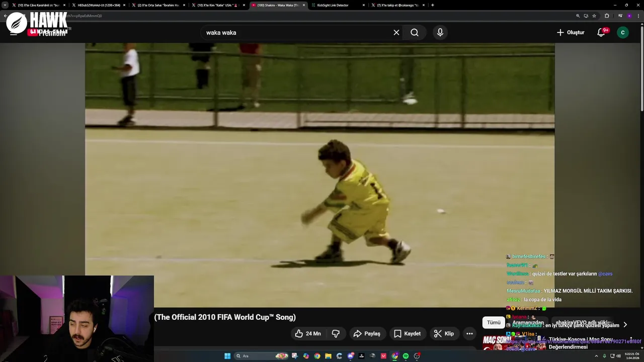Screen dimensions: 644x362
Task: Save the video with Kaydet
Action: point(407,333)
